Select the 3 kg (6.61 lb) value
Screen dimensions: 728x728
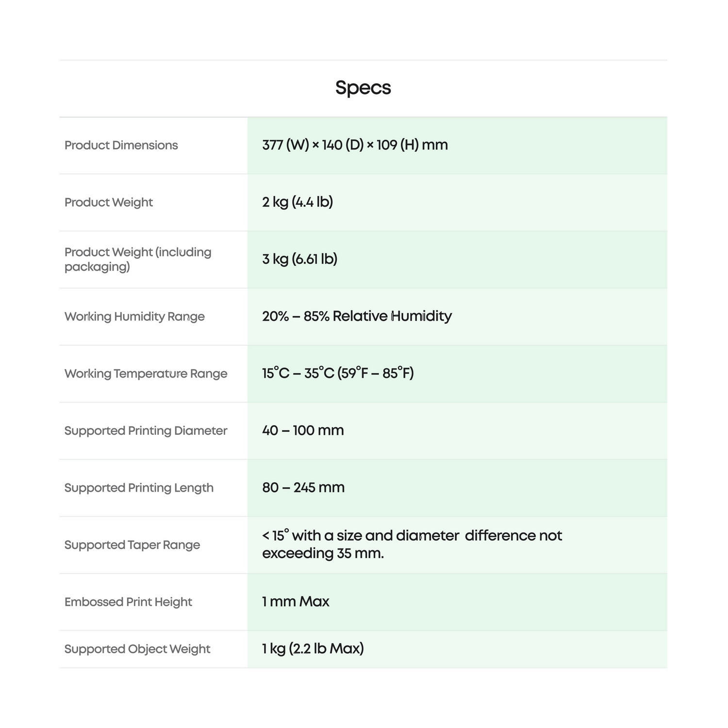tap(299, 259)
